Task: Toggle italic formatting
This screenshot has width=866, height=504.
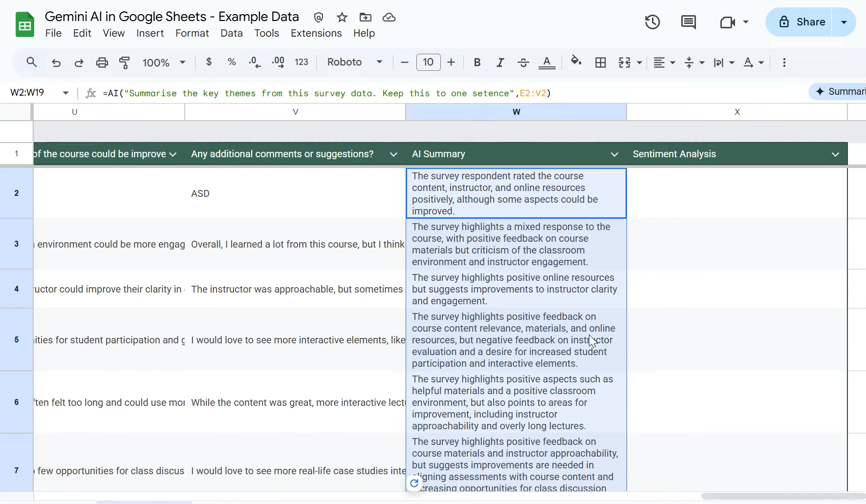Action: pos(500,63)
